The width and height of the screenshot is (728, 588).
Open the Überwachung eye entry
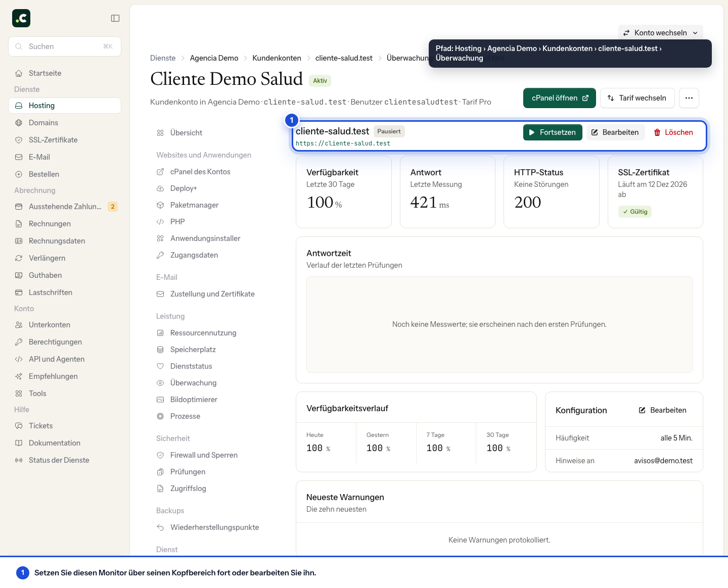click(x=214, y=383)
